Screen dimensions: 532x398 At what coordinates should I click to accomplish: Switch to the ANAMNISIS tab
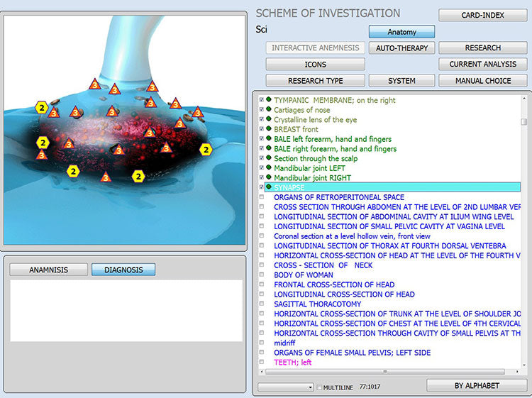click(48, 270)
